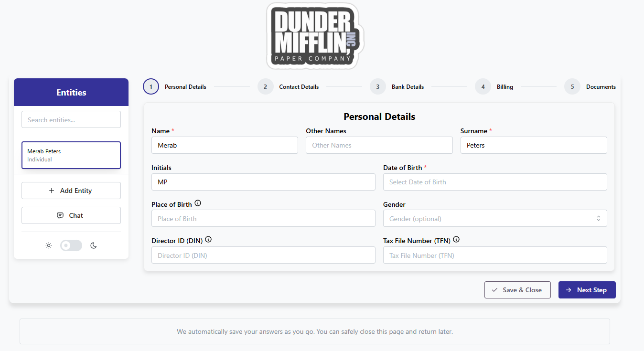Click the Place of Birth input field
The image size is (644, 351).
[263, 218]
